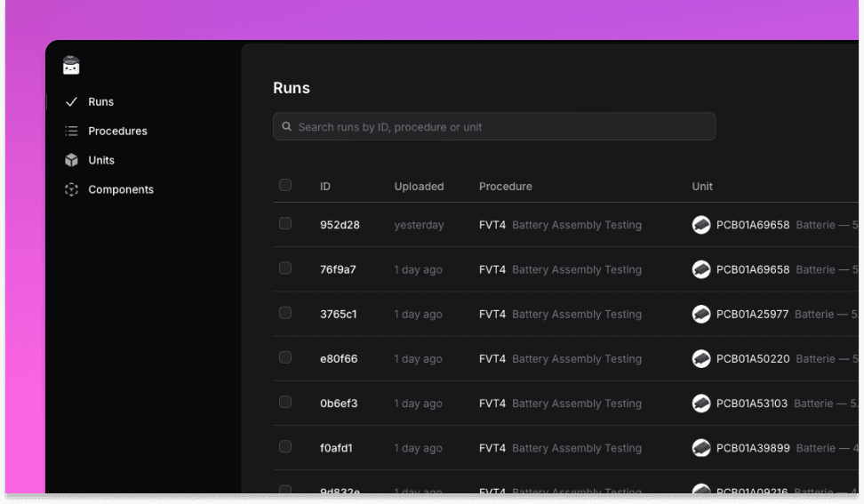Click the ID column header
This screenshot has height=504, width=864.
click(x=325, y=186)
